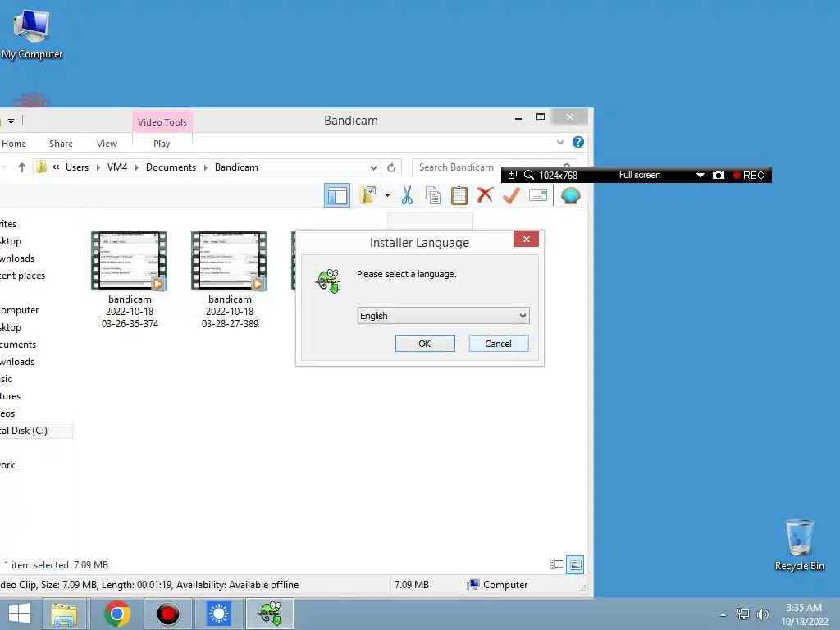Show hidden system tray icons
Viewport: 840px width, 630px height.
click(724, 614)
